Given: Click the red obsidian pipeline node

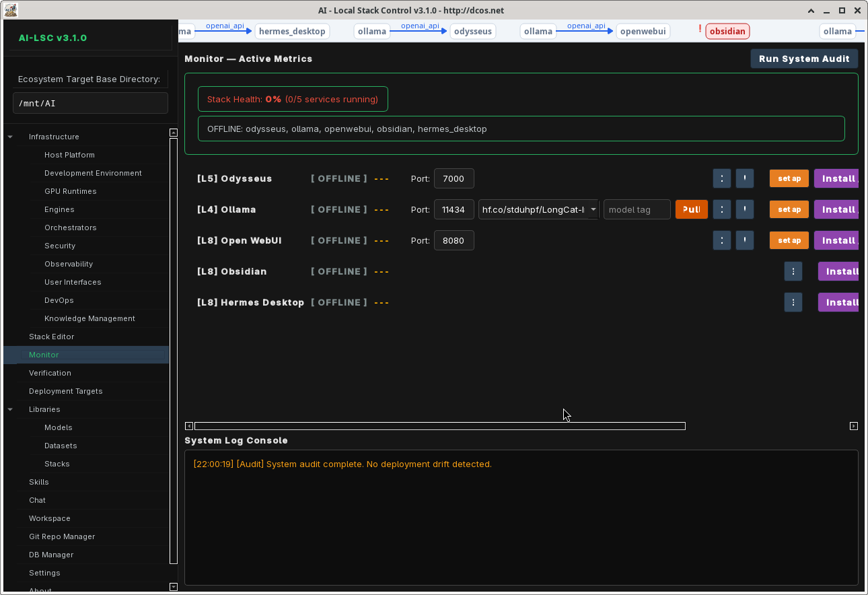Looking at the screenshot, I should click(727, 31).
